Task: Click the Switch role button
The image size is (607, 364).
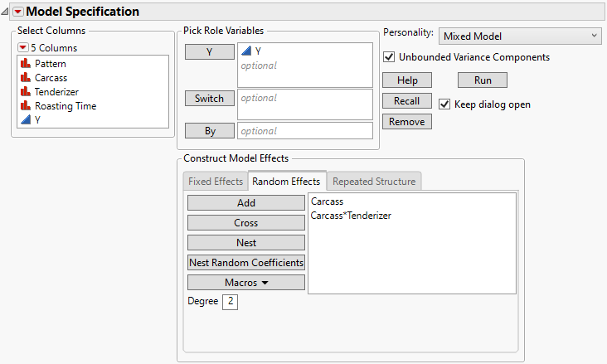Action: 210,99
